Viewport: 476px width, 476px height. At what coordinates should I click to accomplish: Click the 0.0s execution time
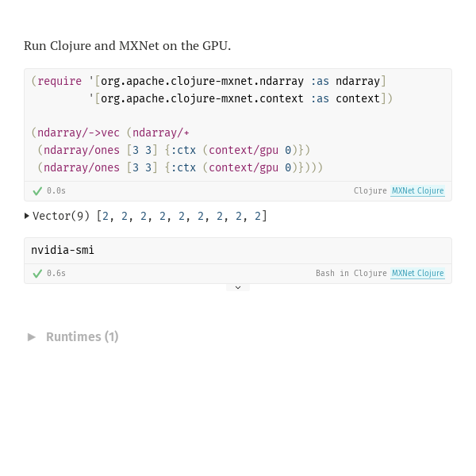56,190
